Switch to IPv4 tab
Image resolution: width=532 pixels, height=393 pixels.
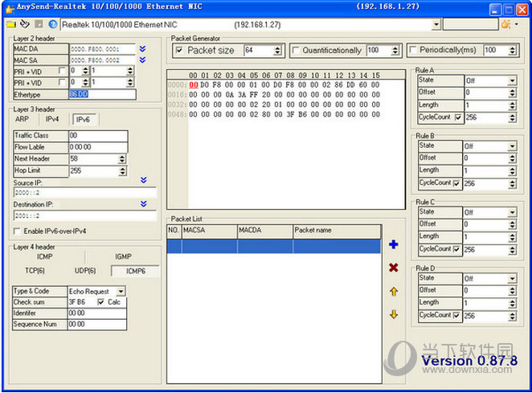52,119
